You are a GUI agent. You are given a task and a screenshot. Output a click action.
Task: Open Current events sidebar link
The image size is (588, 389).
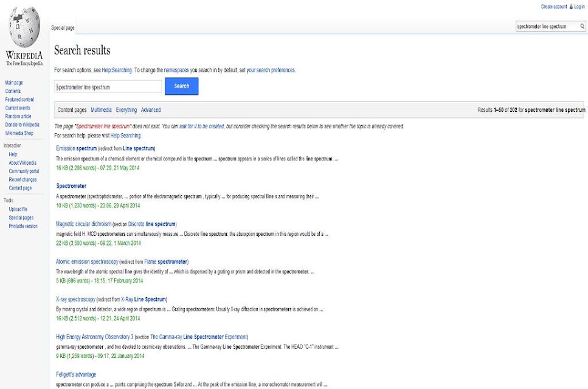coord(17,108)
